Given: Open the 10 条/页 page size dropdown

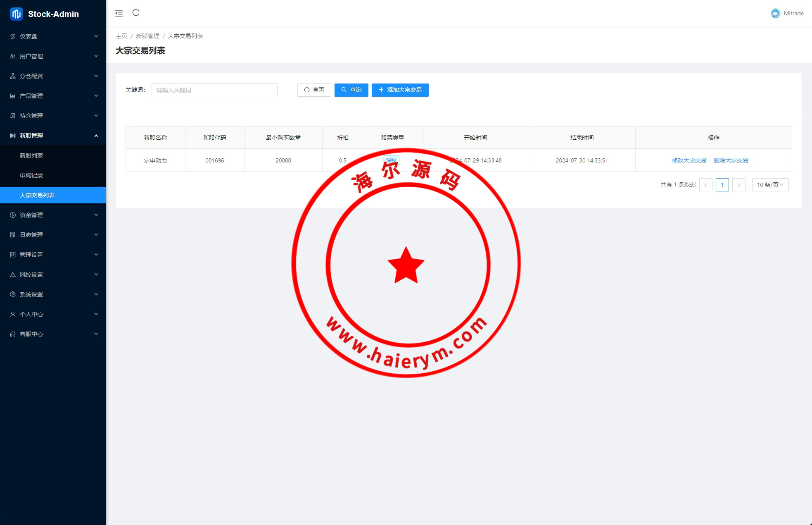Looking at the screenshot, I should coord(770,185).
